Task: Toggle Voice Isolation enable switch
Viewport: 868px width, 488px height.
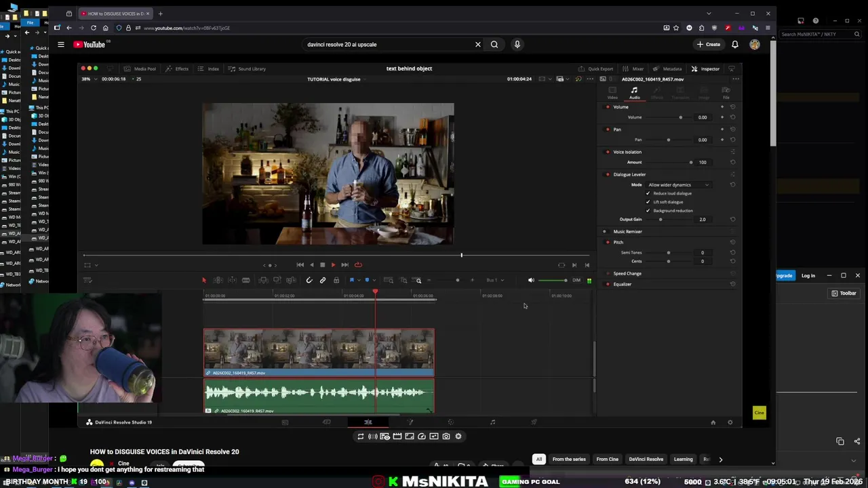Action: [x=608, y=152]
